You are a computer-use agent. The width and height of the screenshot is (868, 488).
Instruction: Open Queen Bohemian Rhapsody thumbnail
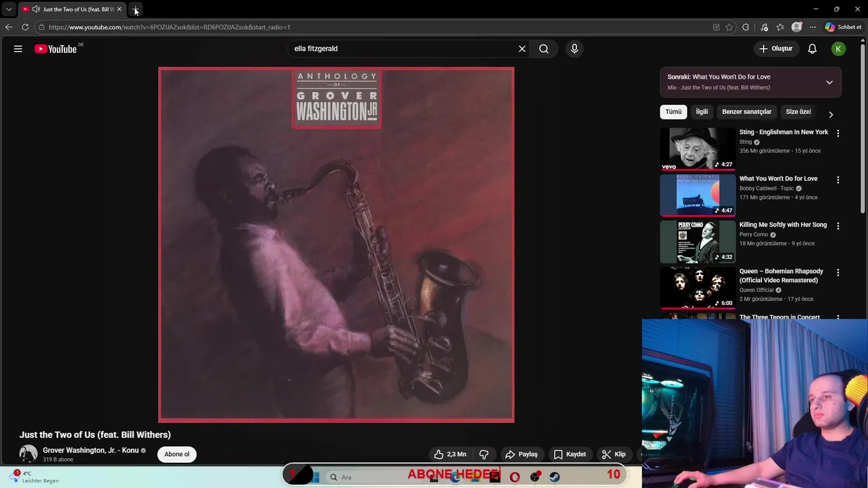[698, 288]
